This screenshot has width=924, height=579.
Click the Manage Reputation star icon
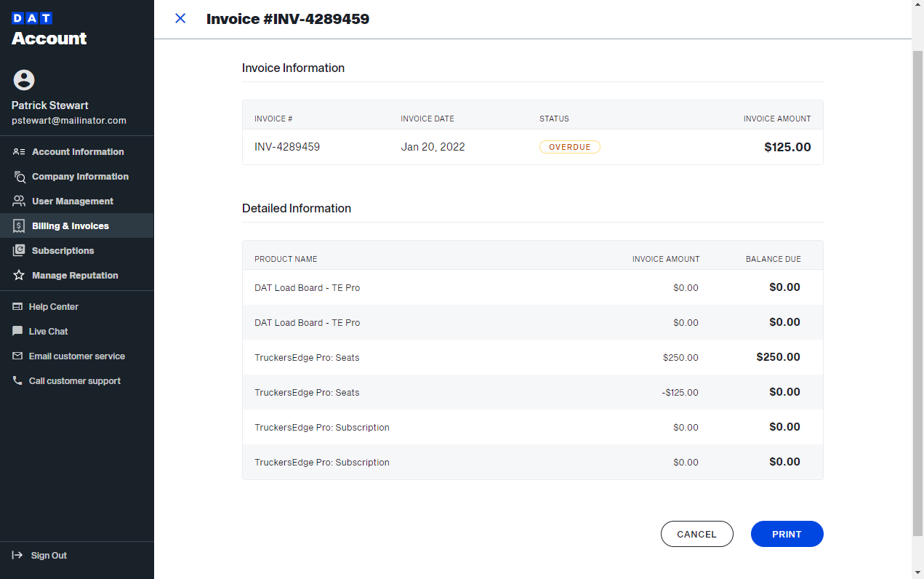tap(17, 275)
